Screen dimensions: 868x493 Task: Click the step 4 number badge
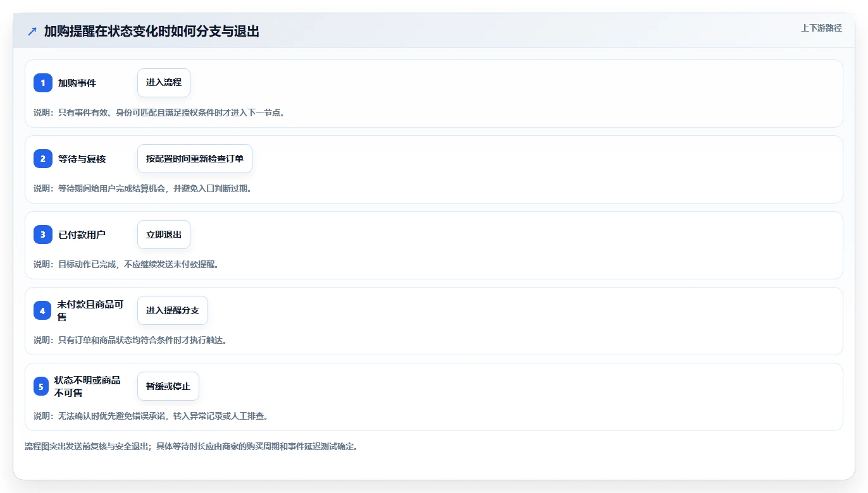(x=42, y=310)
